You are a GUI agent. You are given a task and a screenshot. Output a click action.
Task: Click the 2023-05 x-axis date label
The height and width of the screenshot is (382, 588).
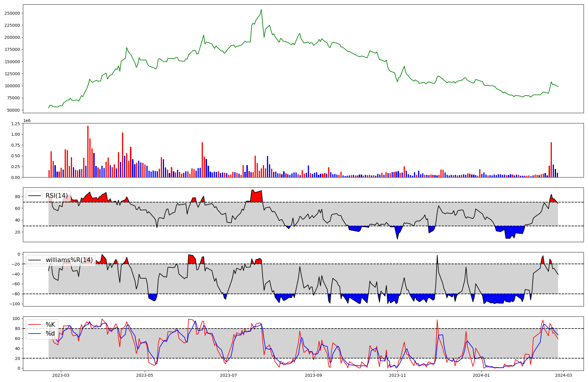[145, 375]
